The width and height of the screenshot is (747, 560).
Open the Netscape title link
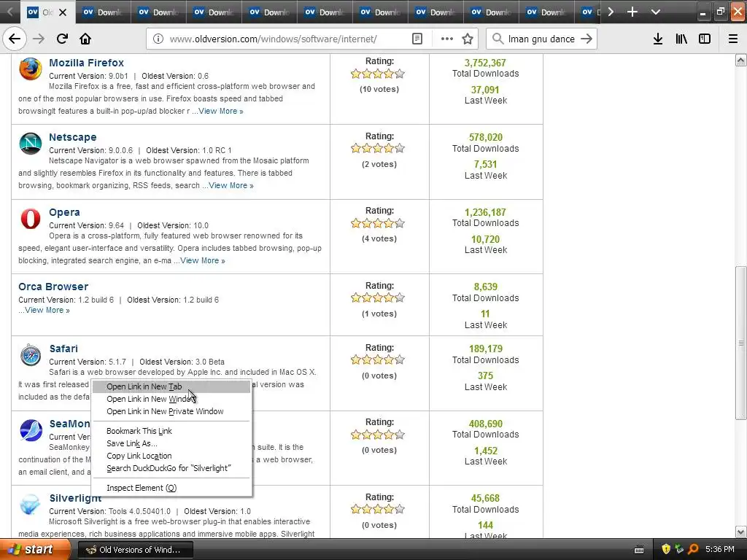[73, 137]
